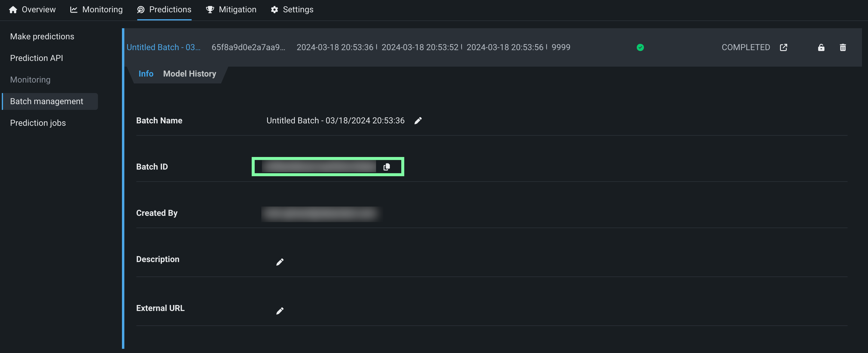Screen dimensions: 868x353
Task: Edit the External URL pencil icon
Action: (x=280, y=311)
